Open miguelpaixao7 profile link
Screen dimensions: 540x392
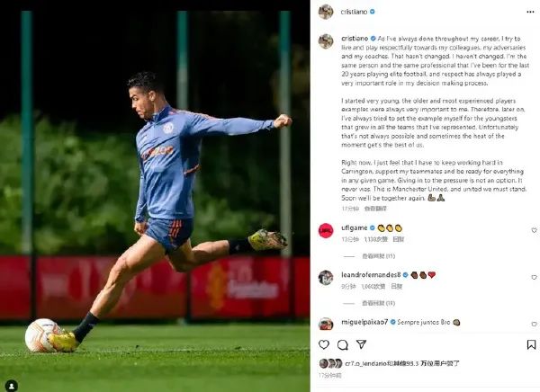click(364, 322)
